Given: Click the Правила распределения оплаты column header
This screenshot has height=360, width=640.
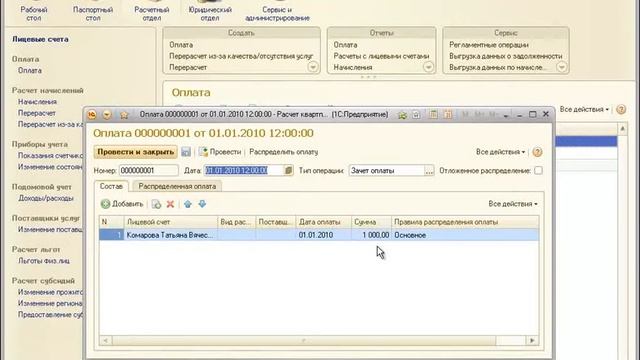Looking at the screenshot, I should [x=465, y=222].
